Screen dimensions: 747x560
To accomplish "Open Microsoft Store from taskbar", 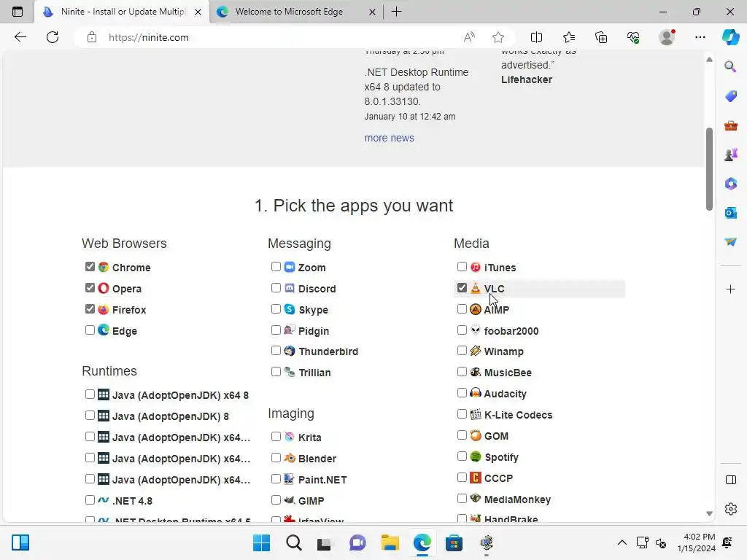I will pyautogui.click(x=454, y=542).
